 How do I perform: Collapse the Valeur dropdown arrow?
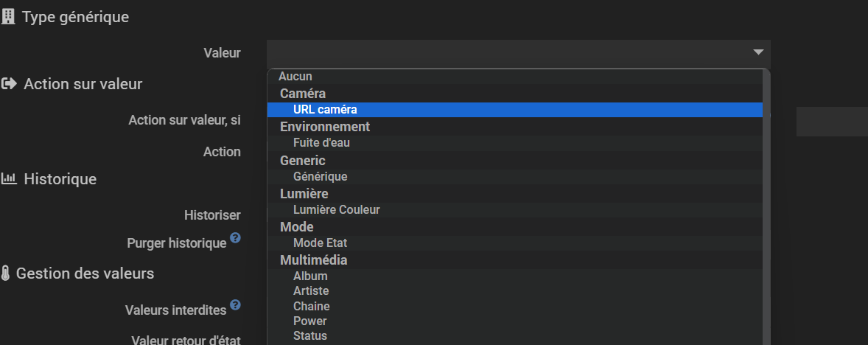click(x=758, y=52)
